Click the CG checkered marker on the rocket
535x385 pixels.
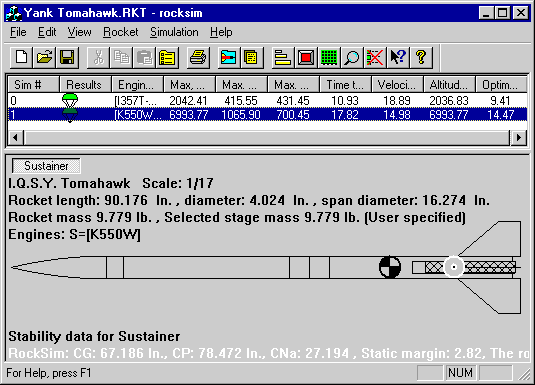[x=390, y=267]
